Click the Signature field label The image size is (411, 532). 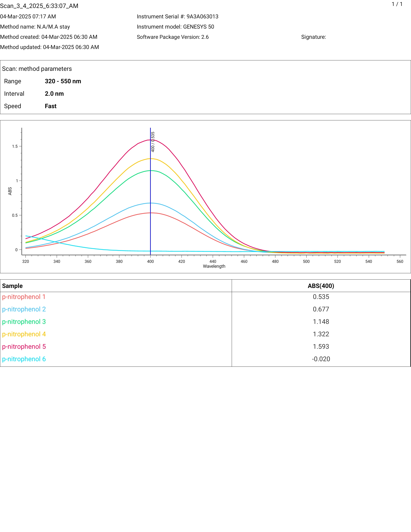313,37
